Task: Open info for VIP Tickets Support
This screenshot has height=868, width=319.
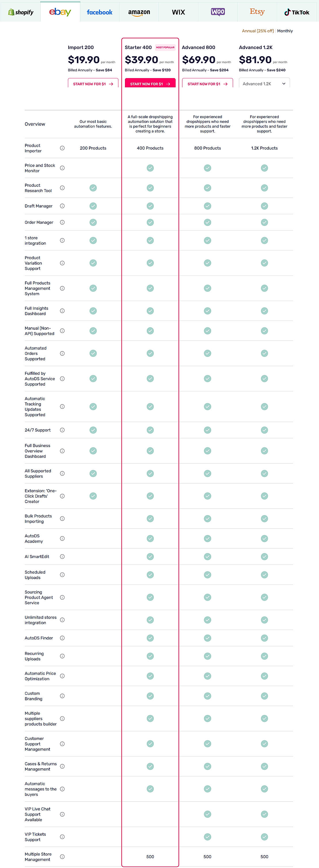Action: point(62,837)
